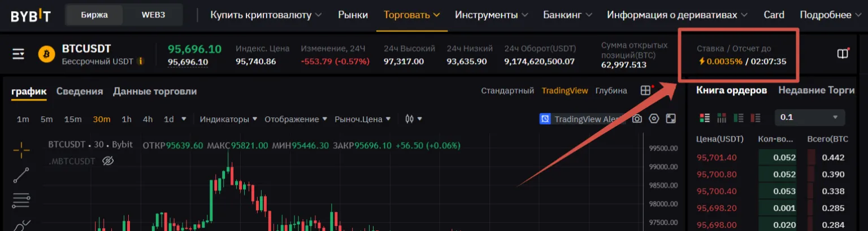Show only sell orders in order book
Screen dimensions: 868x231
[x=756, y=118]
